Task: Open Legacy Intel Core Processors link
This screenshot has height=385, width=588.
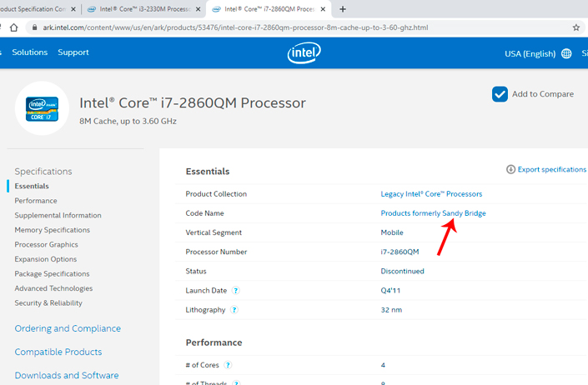Action: point(431,194)
